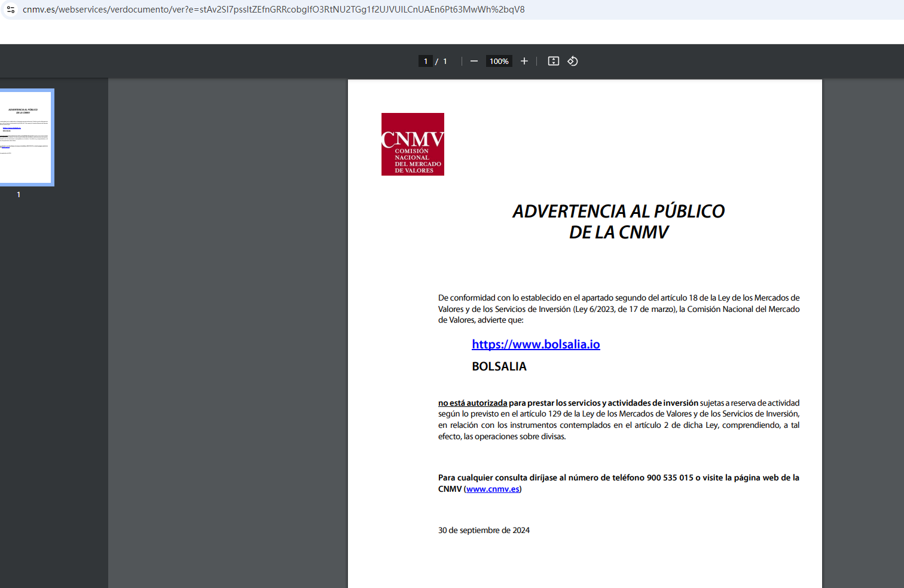Click the bold BOLSALIA entity name
Image resolution: width=904 pixels, height=588 pixels.
point(499,366)
